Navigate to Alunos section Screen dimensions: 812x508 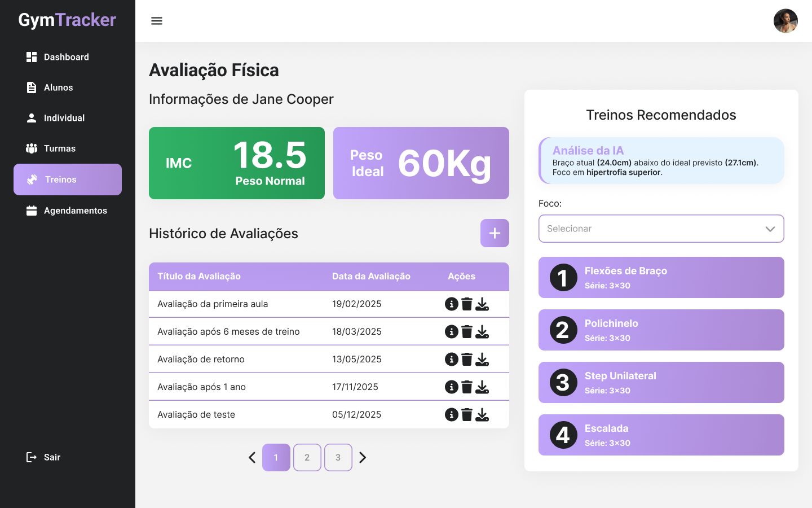tap(58, 87)
